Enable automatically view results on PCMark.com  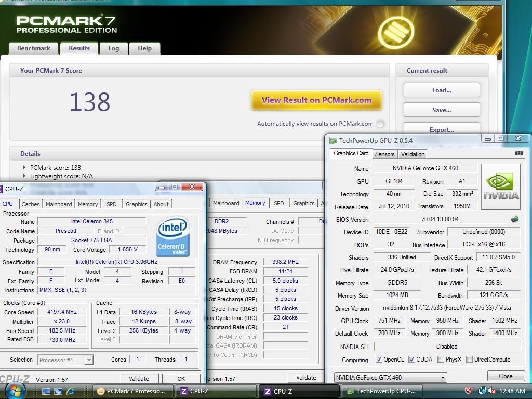[380, 124]
